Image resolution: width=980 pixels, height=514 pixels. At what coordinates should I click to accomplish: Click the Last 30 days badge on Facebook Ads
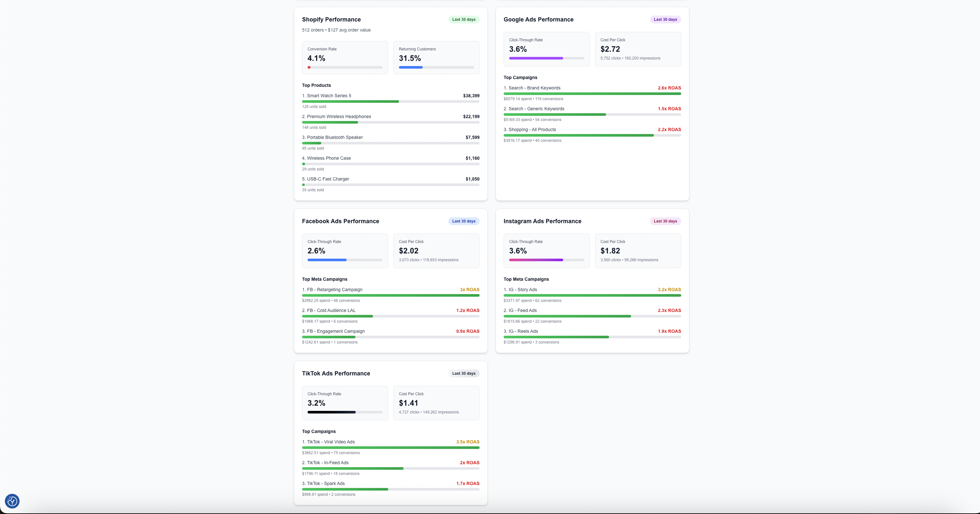[463, 221]
